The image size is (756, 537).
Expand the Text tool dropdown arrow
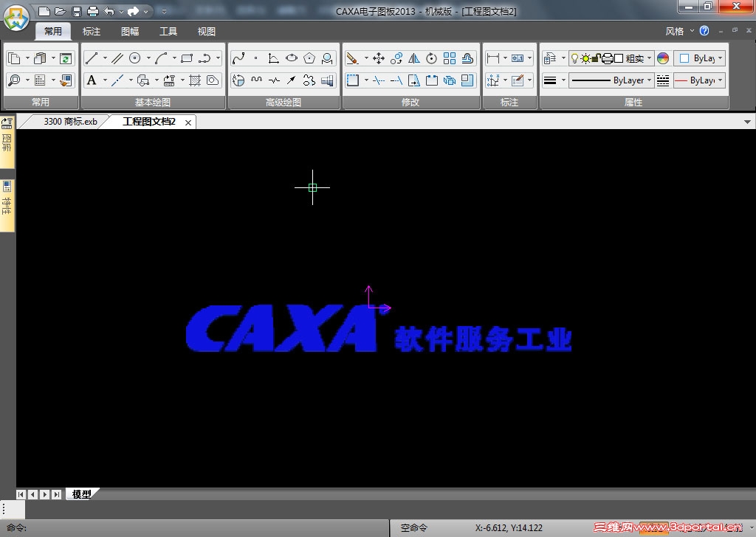click(x=105, y=80)
